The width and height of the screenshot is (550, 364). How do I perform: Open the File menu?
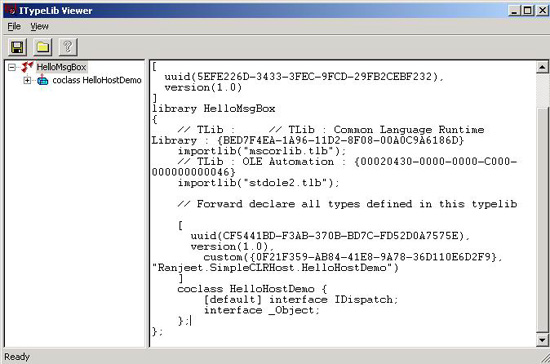click(x=14, y=26)
